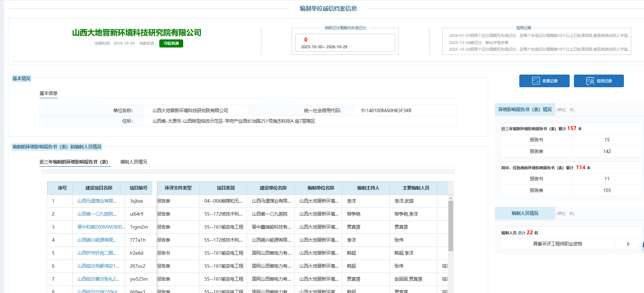Click project number cell yw523m
Screen dimensions: 644x293
pyautogui.click(x=139, y=279)
